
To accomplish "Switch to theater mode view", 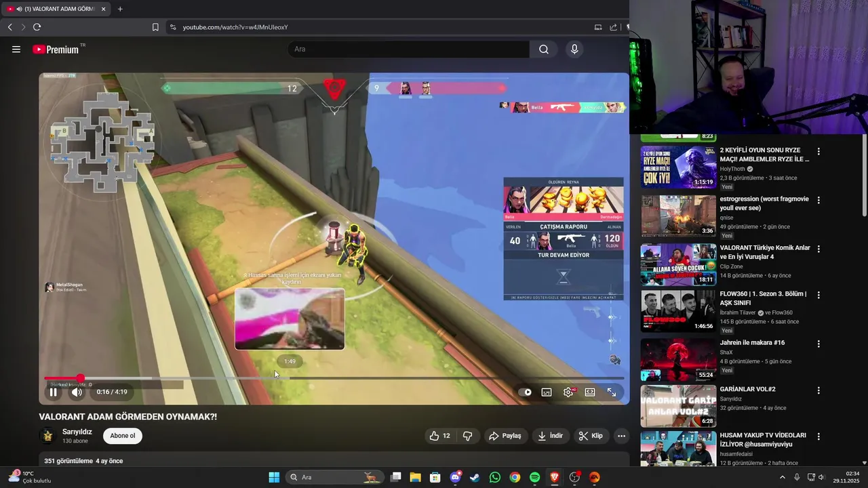I will (x=590, y=392).
